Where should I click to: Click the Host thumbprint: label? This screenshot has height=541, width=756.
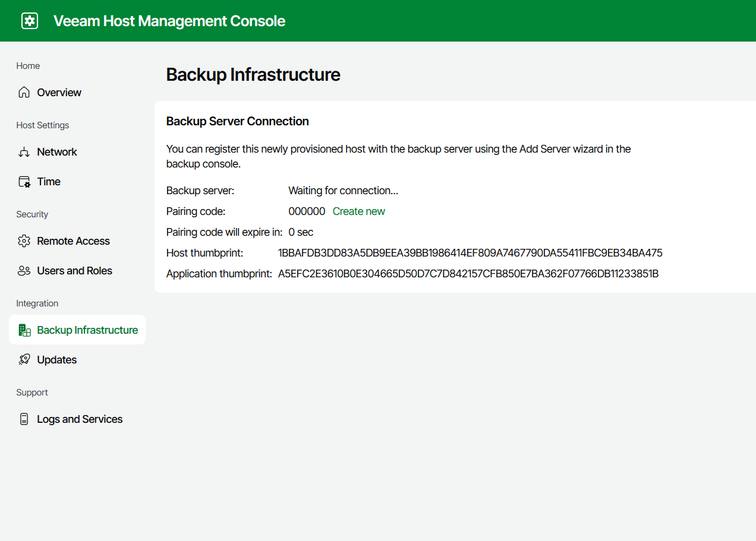click(x=204, y=253)
